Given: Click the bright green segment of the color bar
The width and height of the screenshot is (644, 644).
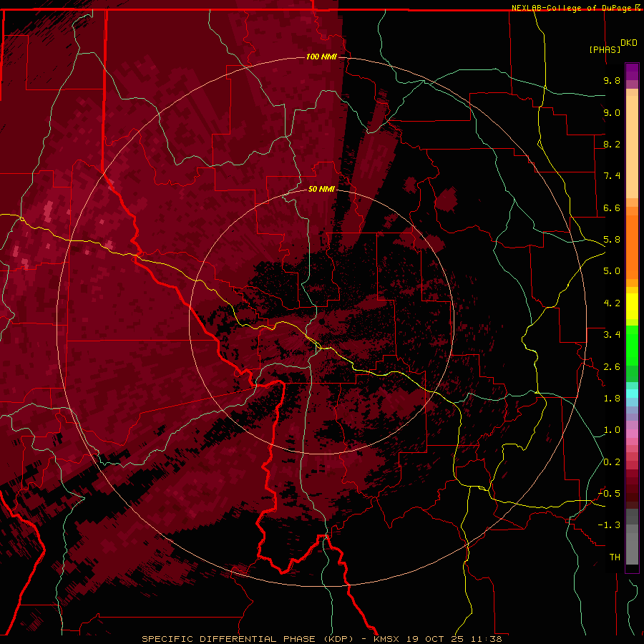Looking at the screenshot, I should pyautogui.click(x=632, y=346).
